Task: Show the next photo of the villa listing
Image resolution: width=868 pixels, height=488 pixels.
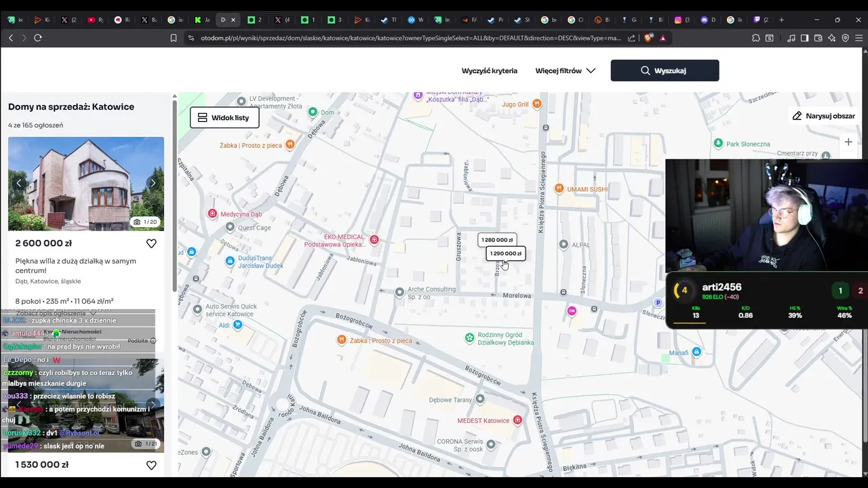Action: pyautogui.click(x=153, y=183)
